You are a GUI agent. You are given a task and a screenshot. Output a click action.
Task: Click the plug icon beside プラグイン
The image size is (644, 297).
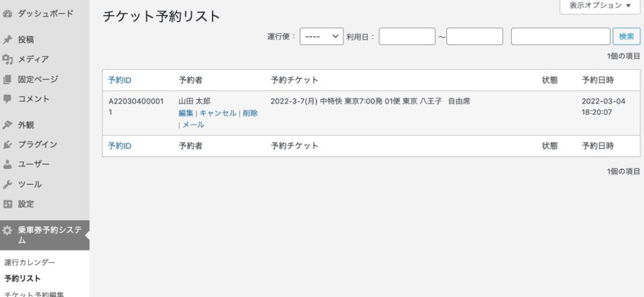[8, 145]
